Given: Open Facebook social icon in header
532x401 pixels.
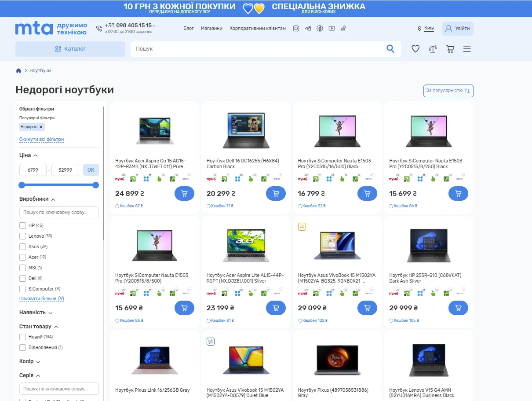Looking at the screenshot, I should [320, 28].
